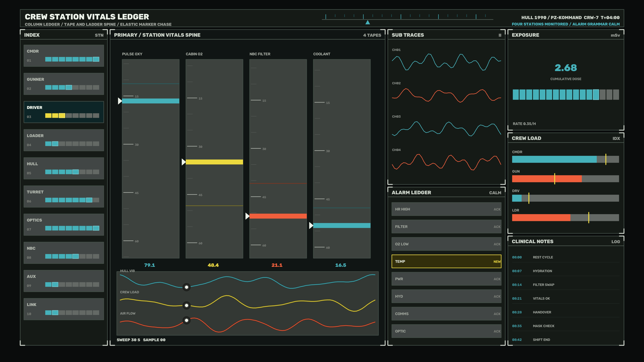Image resolution: width=644 pixels, height=362 pixels.
Task: Click ACK on the HR HIGH alarm
Action: [x=497, y=209]
